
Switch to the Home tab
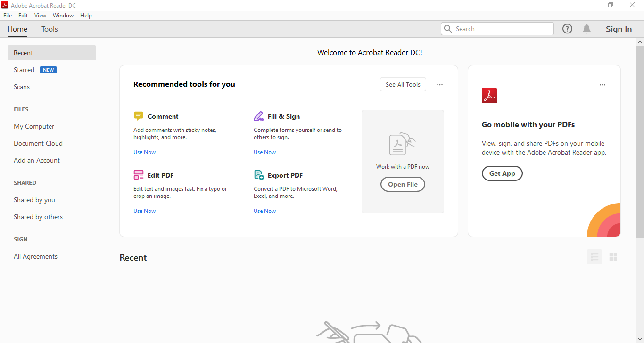17,29
